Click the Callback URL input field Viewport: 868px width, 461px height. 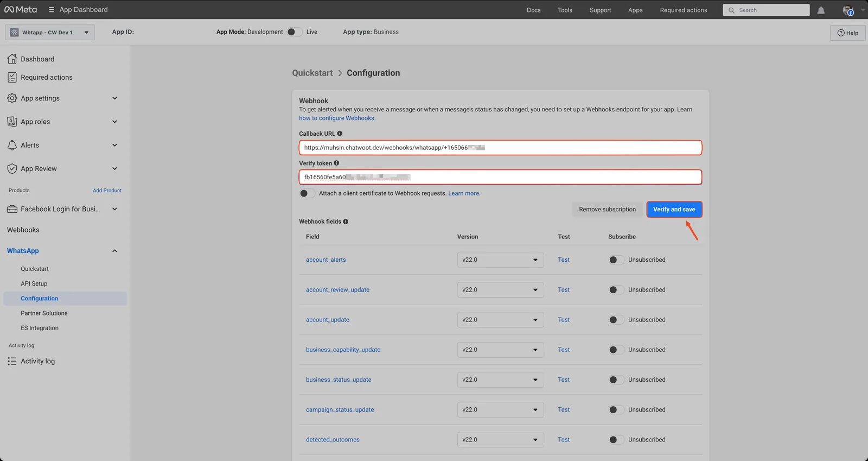click(500, 148)
